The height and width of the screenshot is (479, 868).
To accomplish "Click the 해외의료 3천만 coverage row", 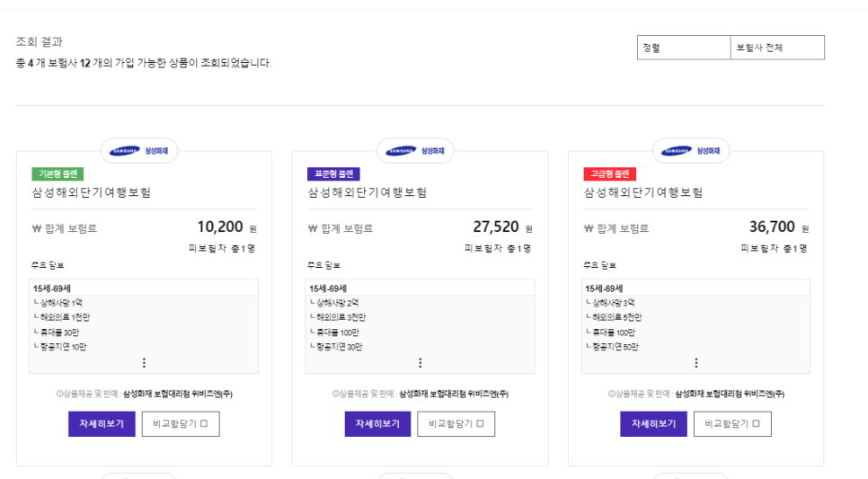I will click(338, 317).
